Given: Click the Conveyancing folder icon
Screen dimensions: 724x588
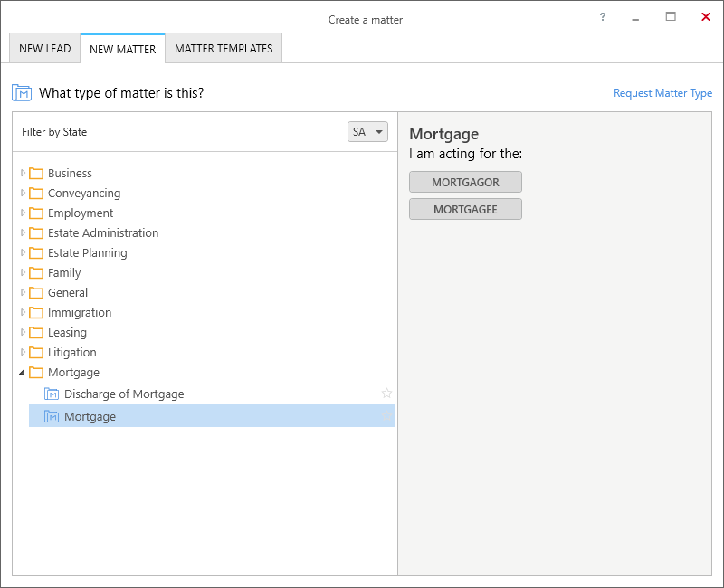Looking at the screenshot, I should click(x=36, y=194).
